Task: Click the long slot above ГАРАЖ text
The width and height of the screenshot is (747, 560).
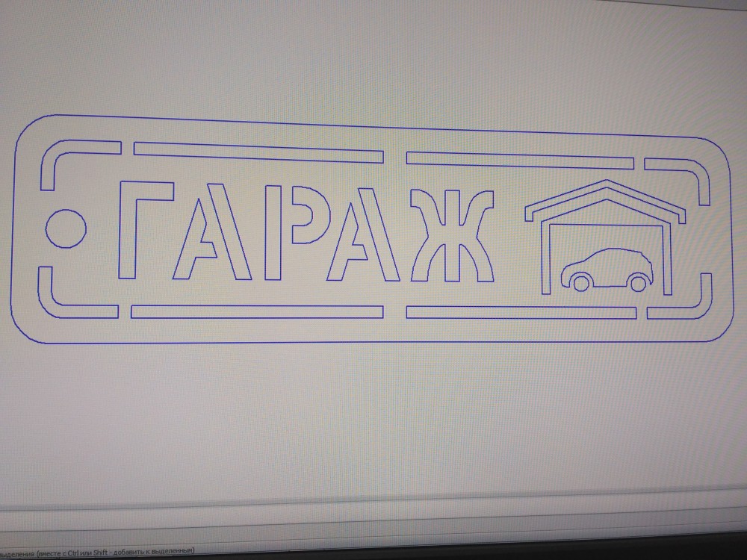Action: [x=258, y=152]
